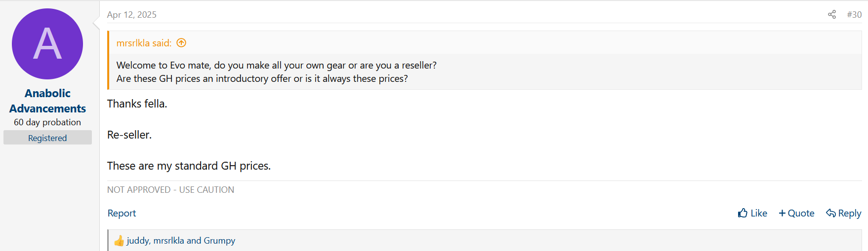Click the 'mrsrlkla said:' quote header
The image size is (868, 251).
click(144, 43)
